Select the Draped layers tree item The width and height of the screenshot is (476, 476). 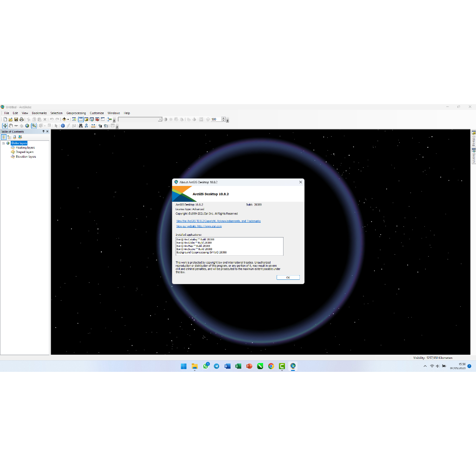click(x=25, y=152)
